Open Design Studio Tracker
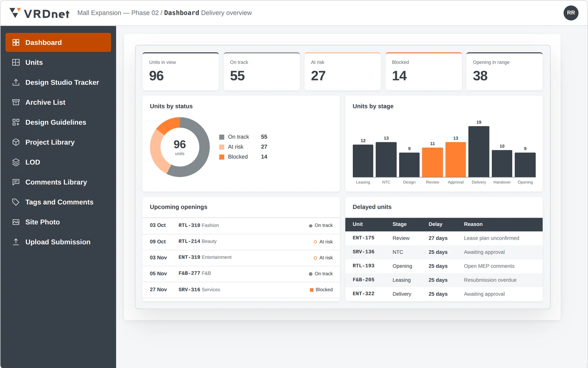 pos(58,82)
